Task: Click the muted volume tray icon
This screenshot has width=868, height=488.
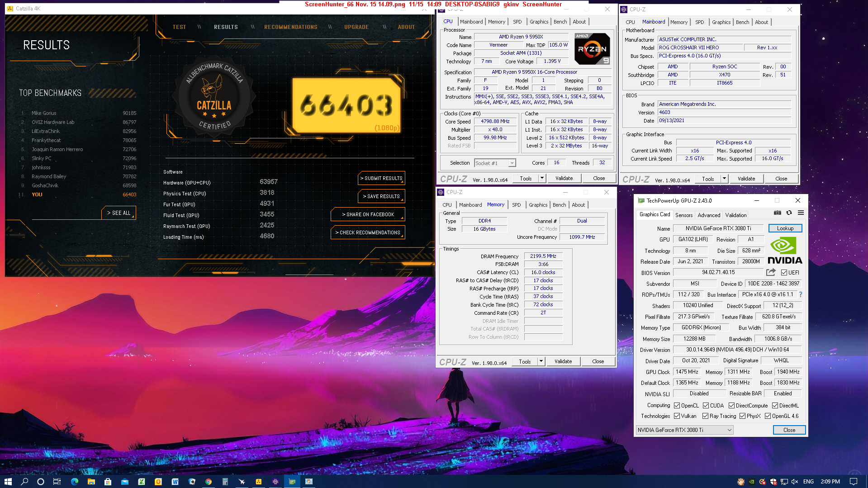Action: click(795, 482)
